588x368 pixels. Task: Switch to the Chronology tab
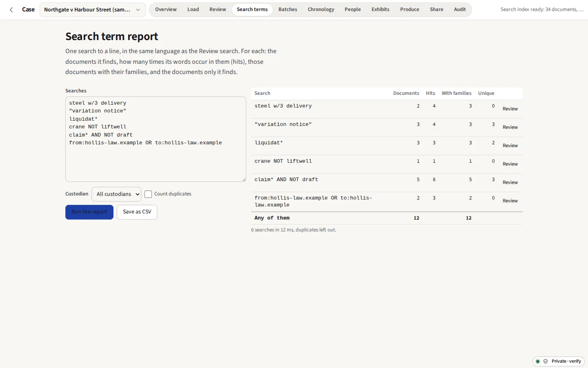(321, 9)
